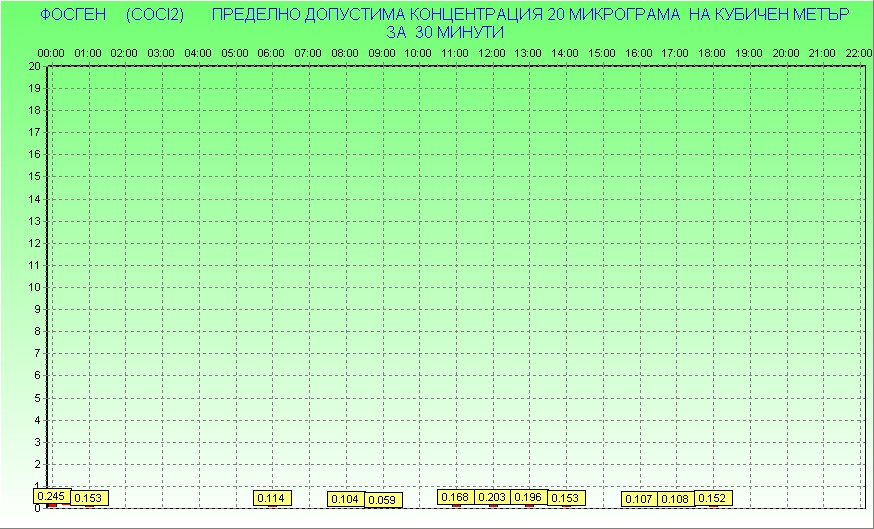Viewport: 874px width, 529px height.
Task: Select the (COCl2) formula text
Action: coord(155,15)
